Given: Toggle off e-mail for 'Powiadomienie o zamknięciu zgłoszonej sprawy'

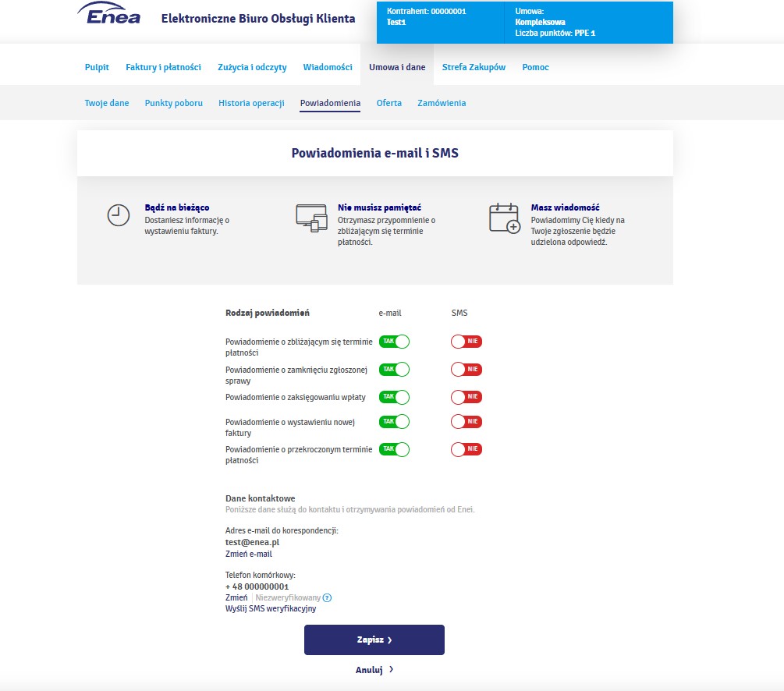Looking at the screenshot, I should point(394,369).
